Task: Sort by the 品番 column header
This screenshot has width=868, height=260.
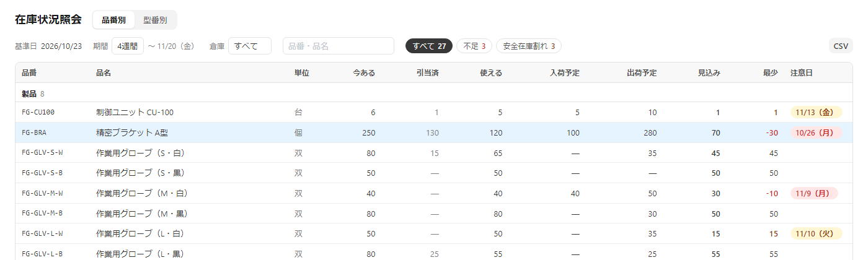Action: pos(29,72)
